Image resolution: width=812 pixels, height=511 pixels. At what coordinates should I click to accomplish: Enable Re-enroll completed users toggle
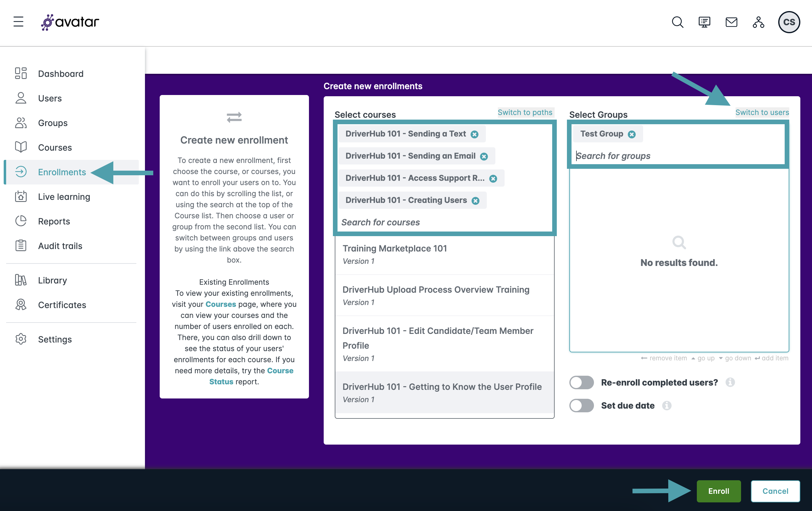[581, 382]
